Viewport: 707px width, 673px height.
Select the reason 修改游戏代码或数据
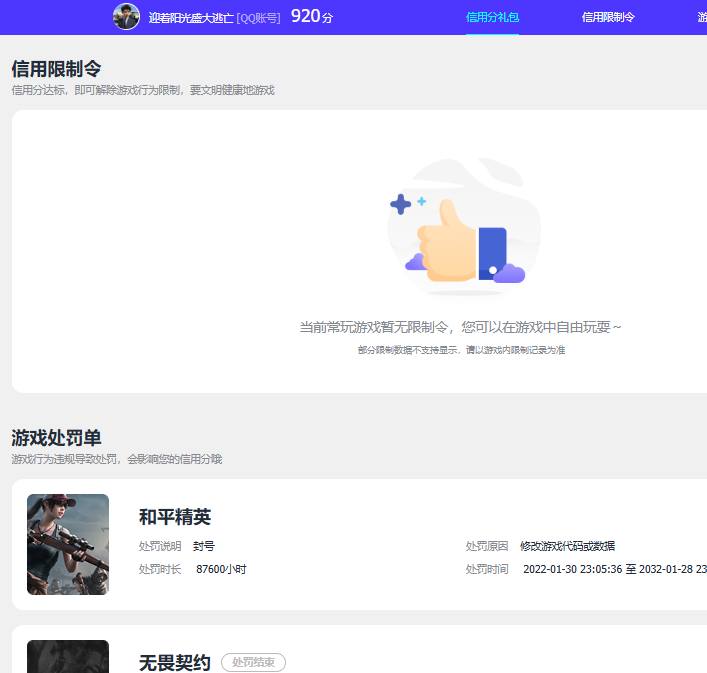point(567,546)
